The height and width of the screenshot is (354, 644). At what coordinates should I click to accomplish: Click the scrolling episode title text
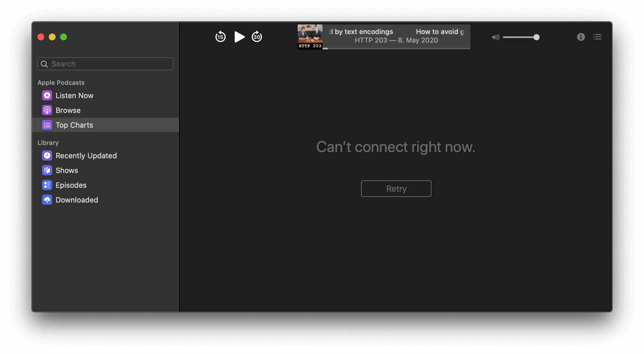click(x=396, y=32)
